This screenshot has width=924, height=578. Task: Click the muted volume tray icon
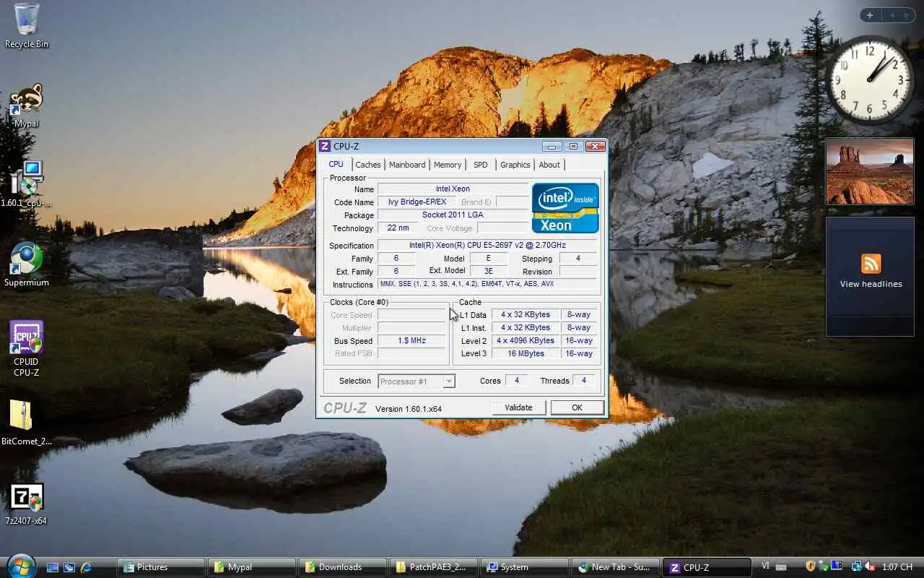coord(870,566)
